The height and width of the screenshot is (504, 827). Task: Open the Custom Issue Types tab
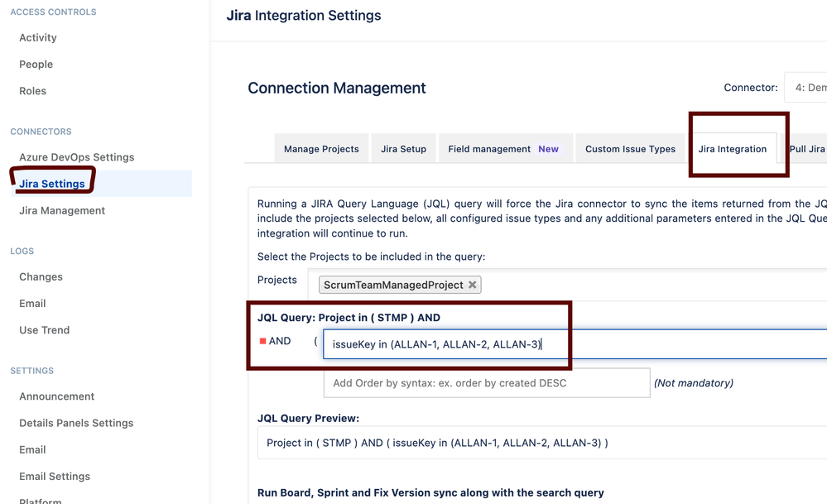pyautogui.click(x=630, y=149)
